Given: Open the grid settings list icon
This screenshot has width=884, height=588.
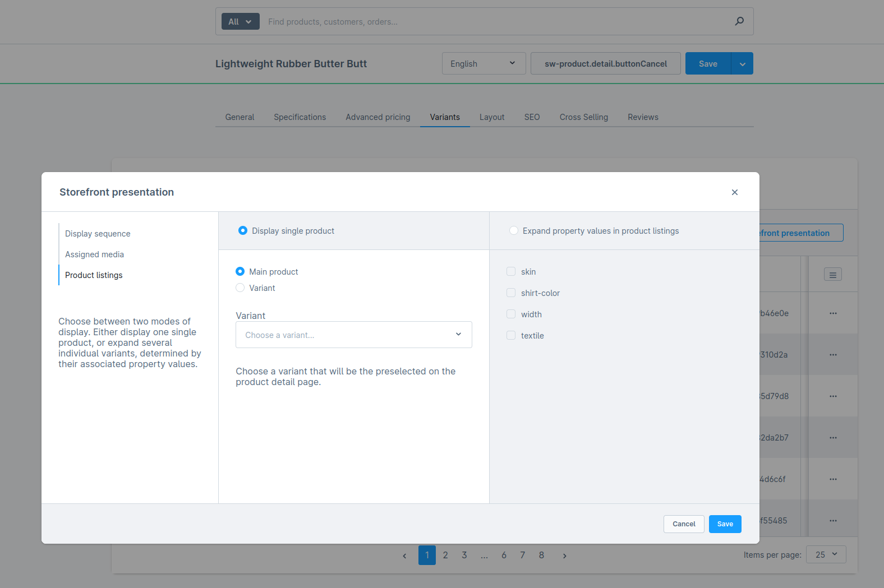Looking at the screenshot, I should (832, 275).
